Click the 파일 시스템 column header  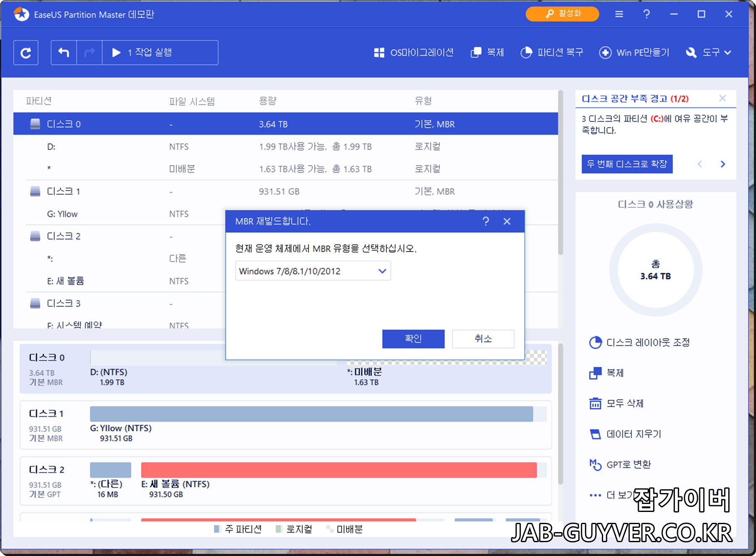pyautogui.click(x=192, y=101)
